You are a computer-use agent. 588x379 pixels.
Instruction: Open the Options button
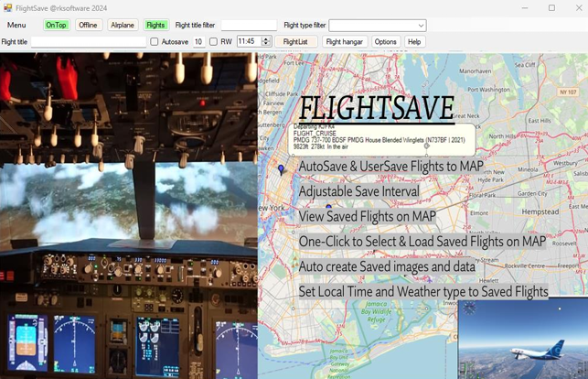(x=386, y=41)
